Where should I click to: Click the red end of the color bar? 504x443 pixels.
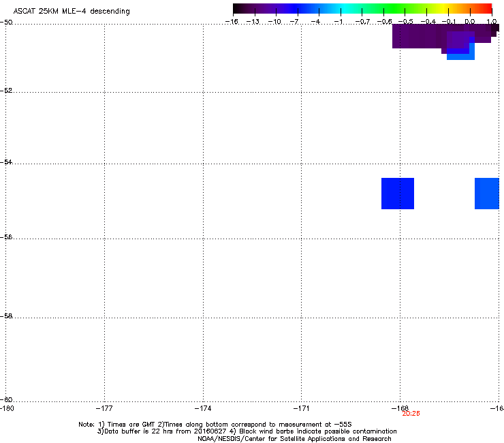point(487,9)
